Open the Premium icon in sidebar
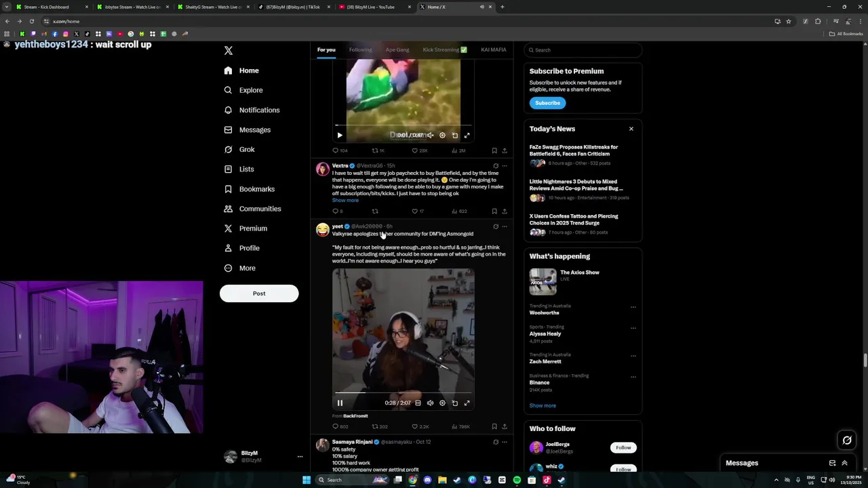868x488 pixels. click(x=229, y=228)
